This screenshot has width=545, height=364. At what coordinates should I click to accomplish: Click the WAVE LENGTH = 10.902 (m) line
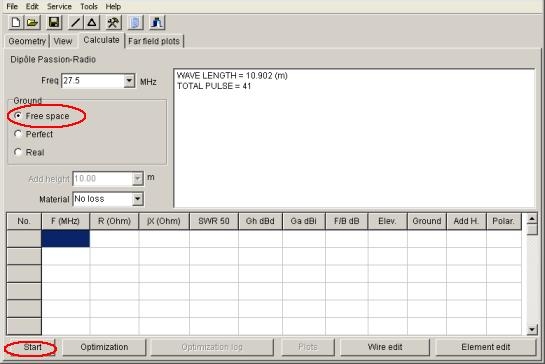pos(232,75)
